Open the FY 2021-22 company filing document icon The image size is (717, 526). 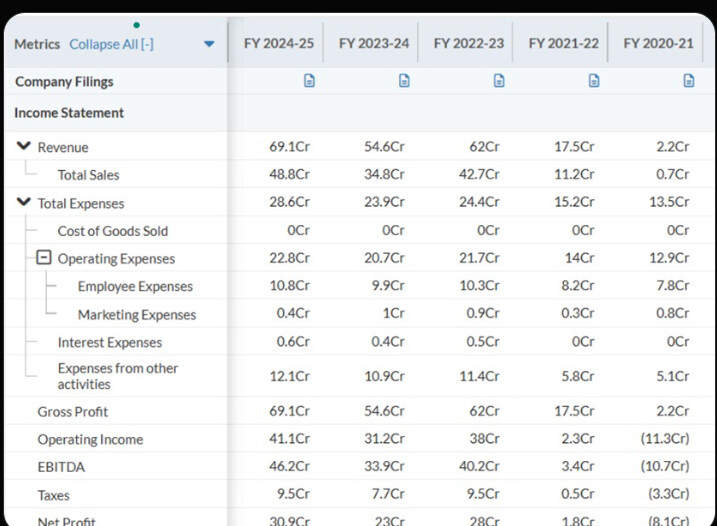click(594, 81)
